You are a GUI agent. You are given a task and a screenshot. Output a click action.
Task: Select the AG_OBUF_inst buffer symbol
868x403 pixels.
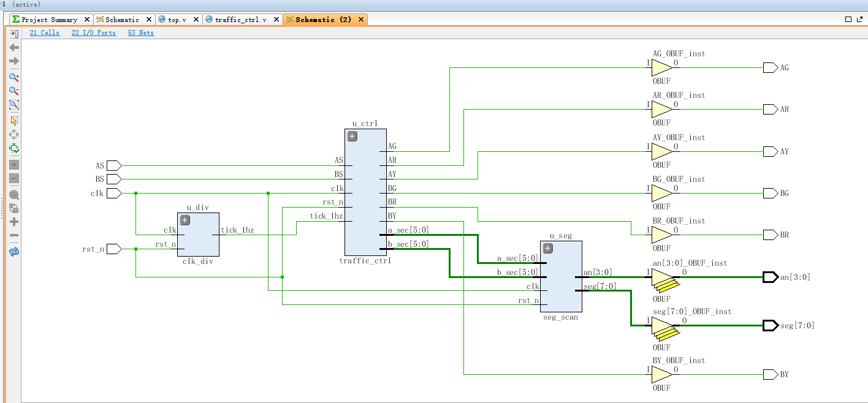point(661,67)
